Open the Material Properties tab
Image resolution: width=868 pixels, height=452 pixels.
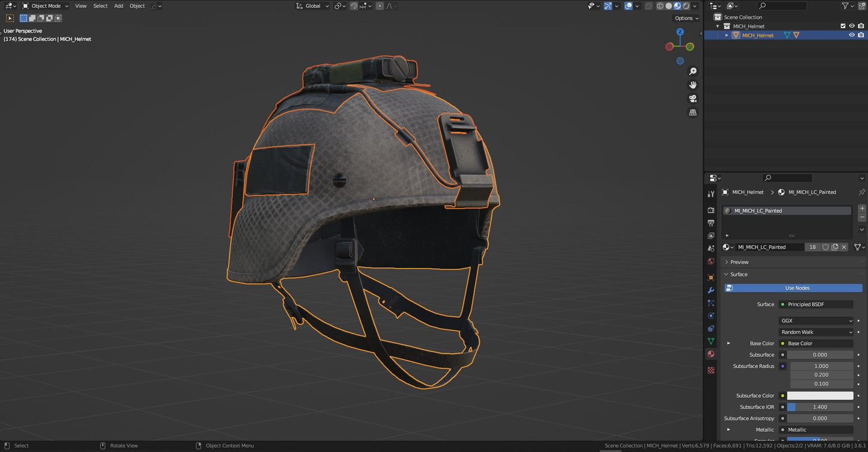click(711, 355)
